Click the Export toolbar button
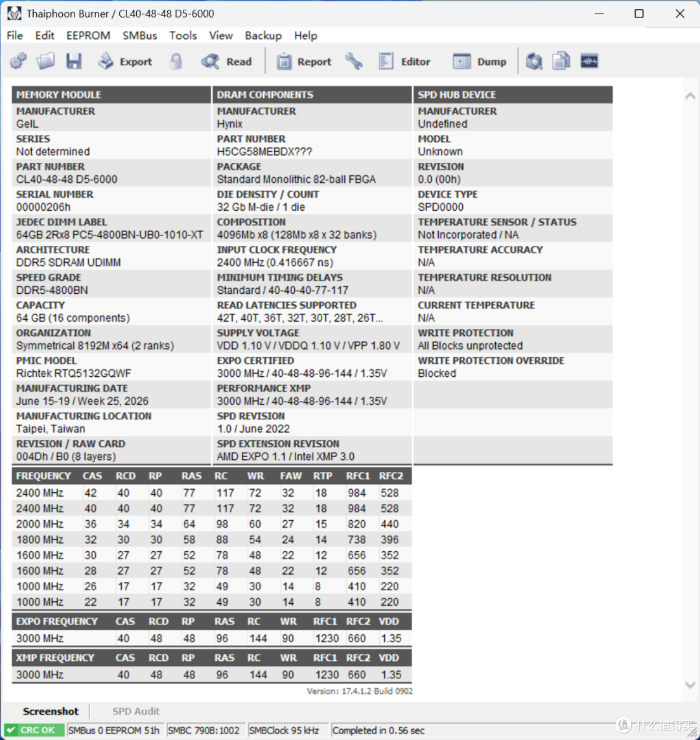The image size is (700, 740). click(125, 62)
